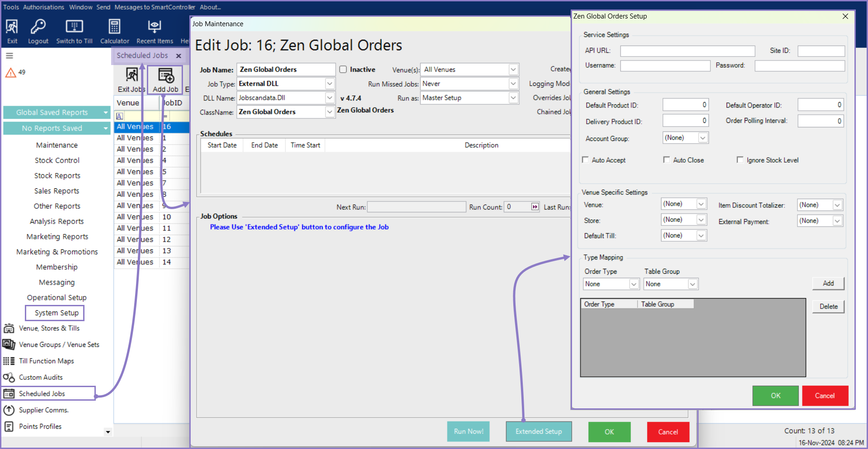868x449 pixels.
Task: Click the Username input field
Action: point(665,66)
